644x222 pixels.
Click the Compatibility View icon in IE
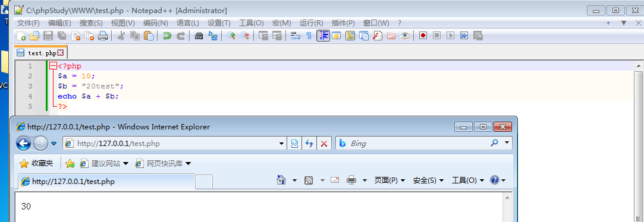click(x=294, y=144)
